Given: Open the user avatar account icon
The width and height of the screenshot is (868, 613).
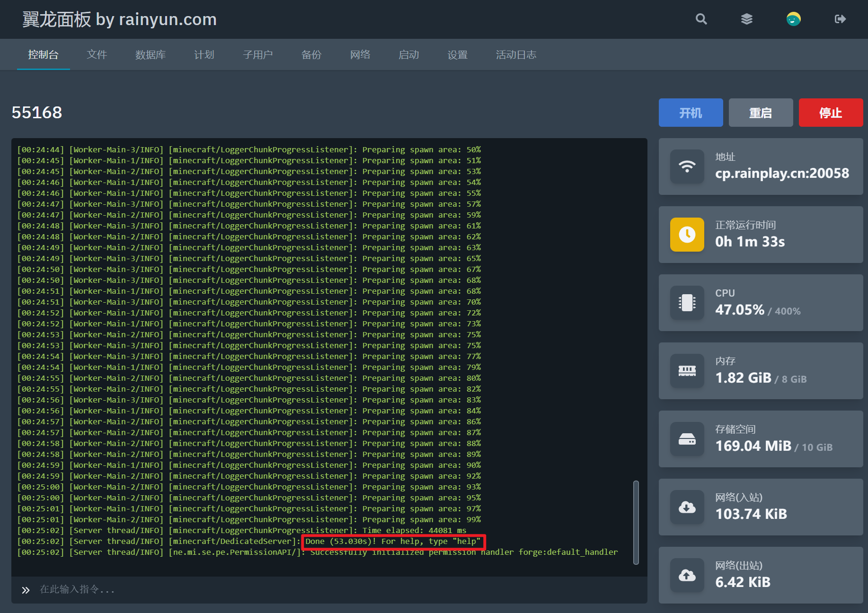Looking at the screenshot, I should [x=794, y=19].
